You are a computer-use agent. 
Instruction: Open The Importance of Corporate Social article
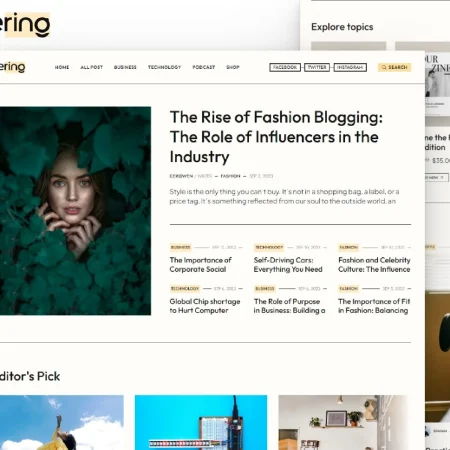pos(201,265)
